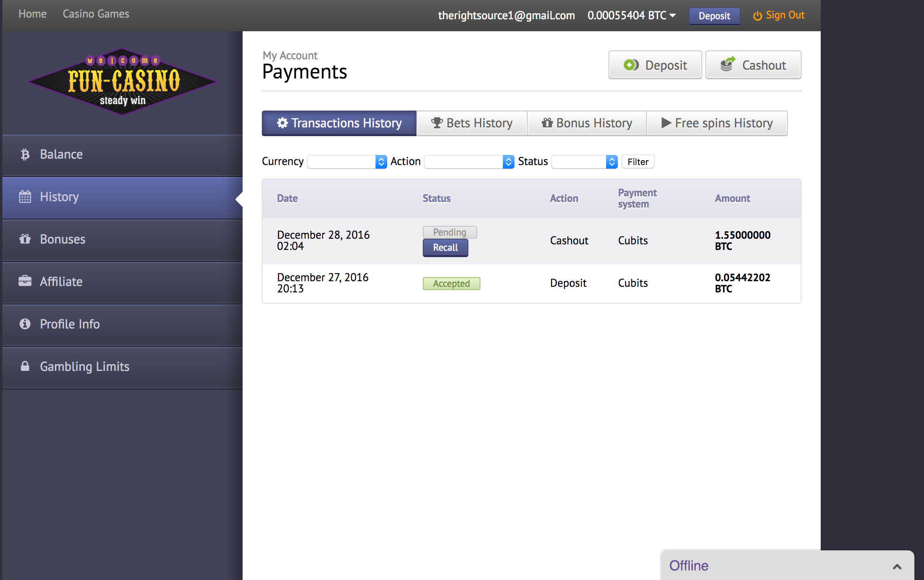924x580 pixels.
Task: Click the large Deposit button under Payments
Action: coord(655,65)
